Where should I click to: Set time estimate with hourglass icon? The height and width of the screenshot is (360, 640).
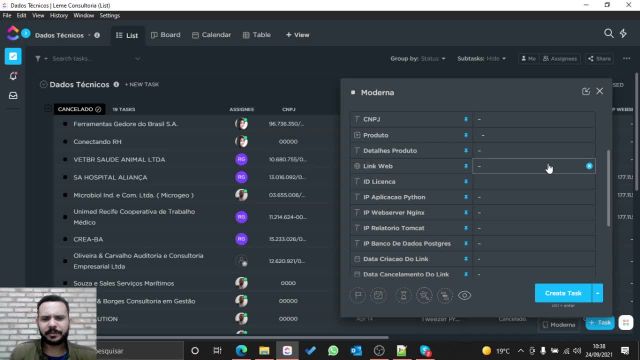click(x=403, y=295)
